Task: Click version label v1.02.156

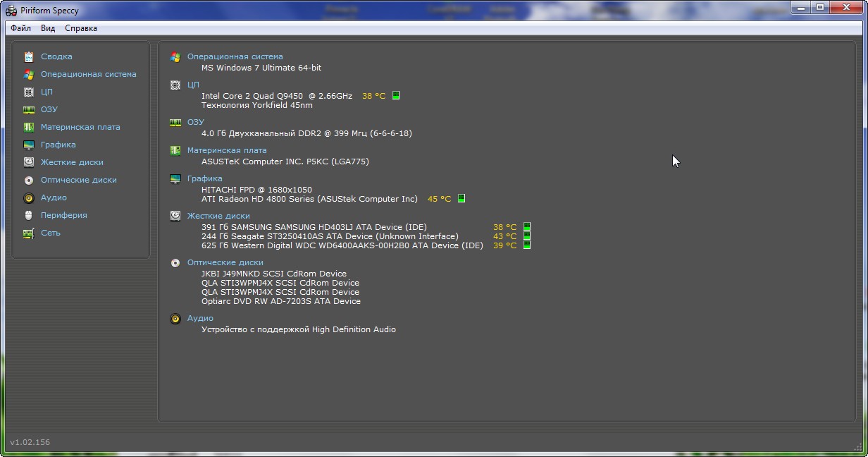Action: 30,442
